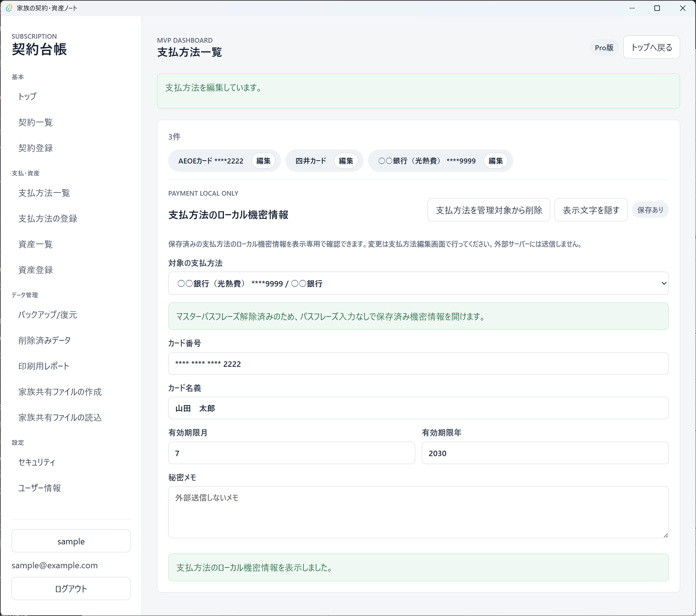This screenshot has height=616, width=696.
Task: Click the app icon in title bar
Action: coord(9,8)
